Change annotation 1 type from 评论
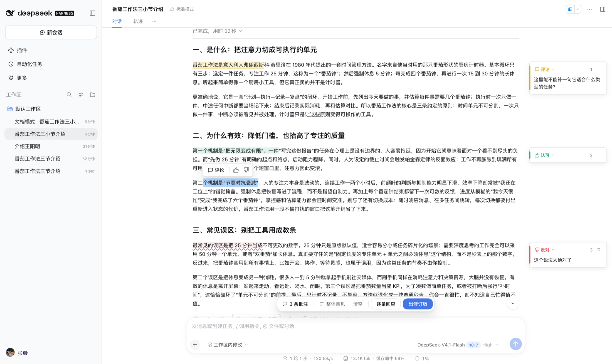 tap(544, 70)
